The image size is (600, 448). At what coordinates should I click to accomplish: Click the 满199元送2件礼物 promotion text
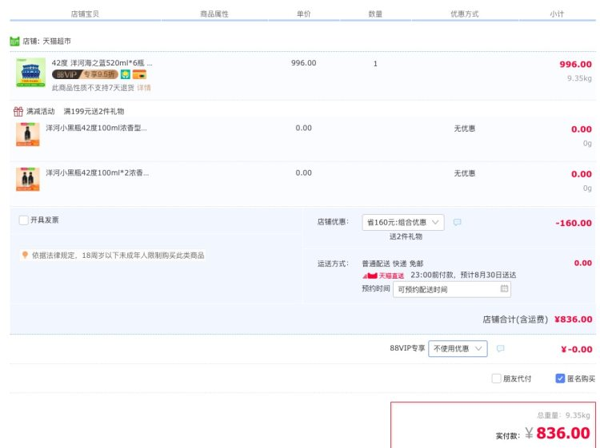(94, 111)
